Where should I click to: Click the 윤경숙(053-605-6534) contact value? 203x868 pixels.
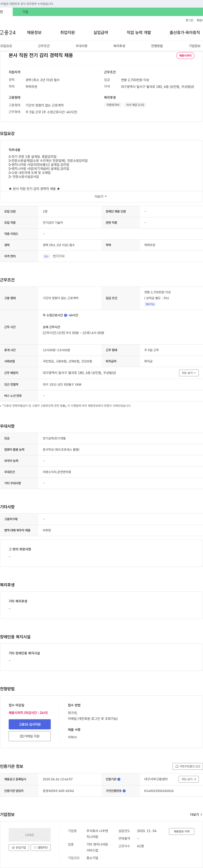[58, 791]
